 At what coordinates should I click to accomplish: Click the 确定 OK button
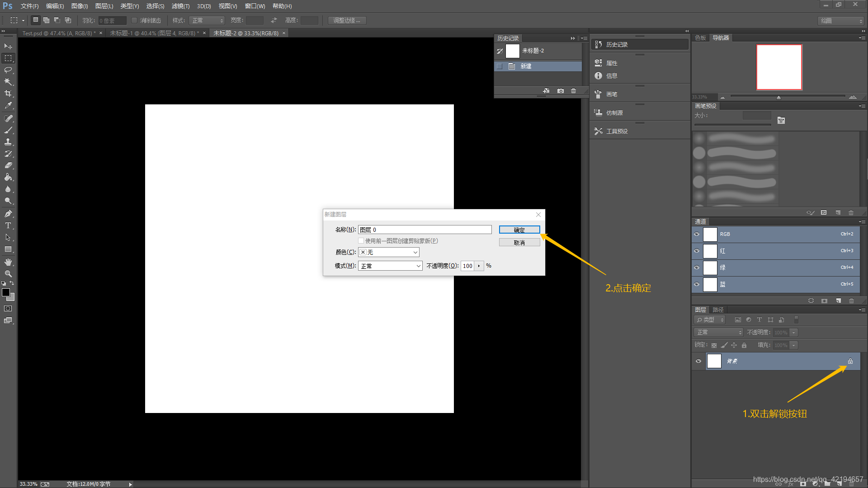(x=519, y=230)
